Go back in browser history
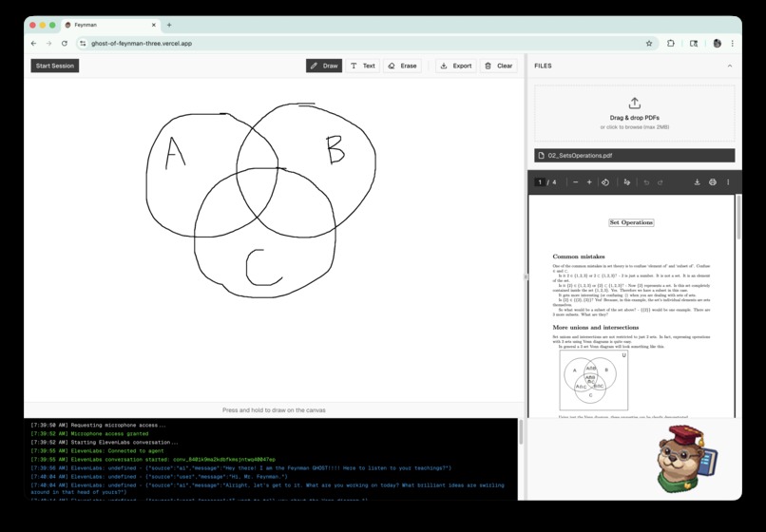 pos(33,44)
